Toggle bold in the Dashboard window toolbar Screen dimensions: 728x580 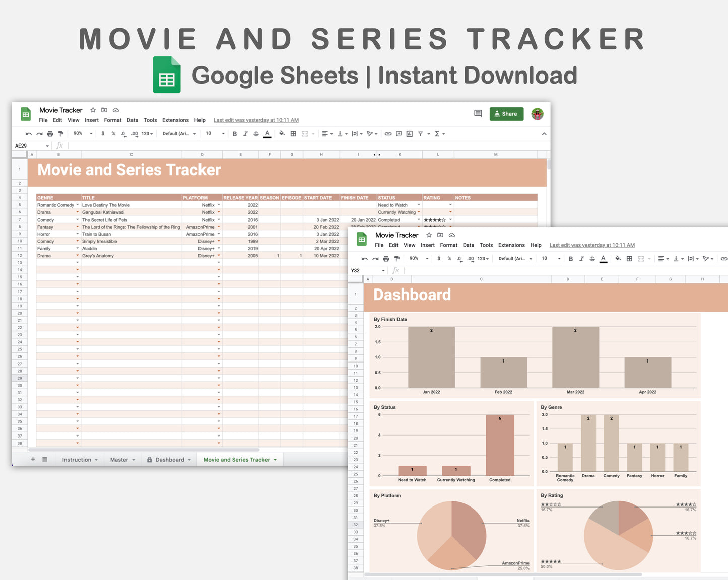point(571,259)
